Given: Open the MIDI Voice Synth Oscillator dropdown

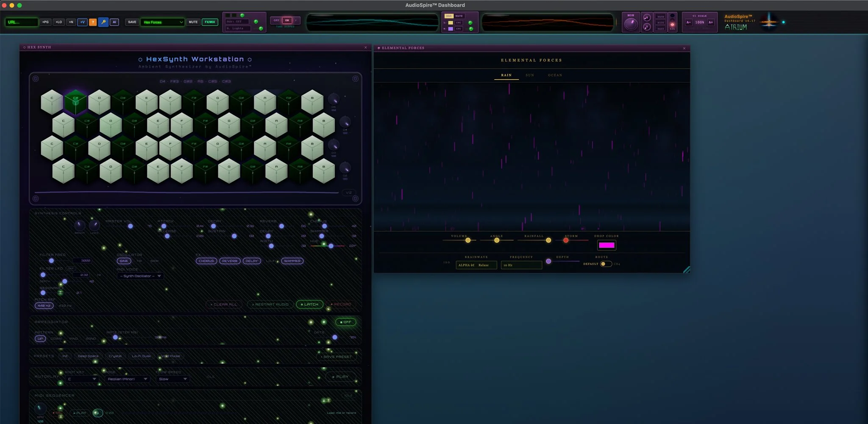Looking at the screenshot, I should tap(140, 276).
